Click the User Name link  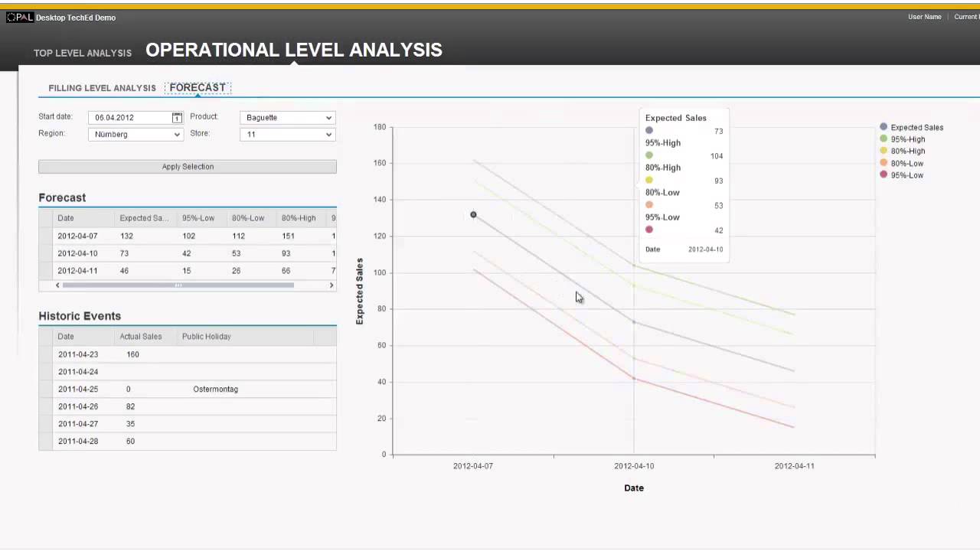click(924, 17)
